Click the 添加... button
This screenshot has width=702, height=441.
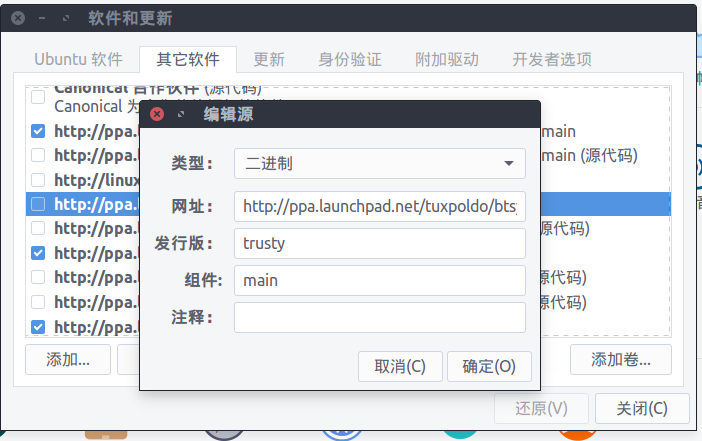[68, 360]
